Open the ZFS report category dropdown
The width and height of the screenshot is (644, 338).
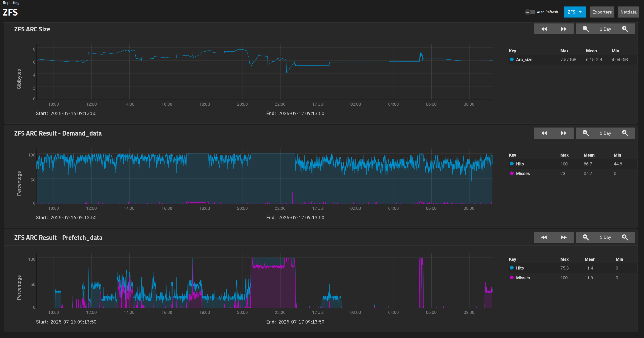tap(575, 12)
